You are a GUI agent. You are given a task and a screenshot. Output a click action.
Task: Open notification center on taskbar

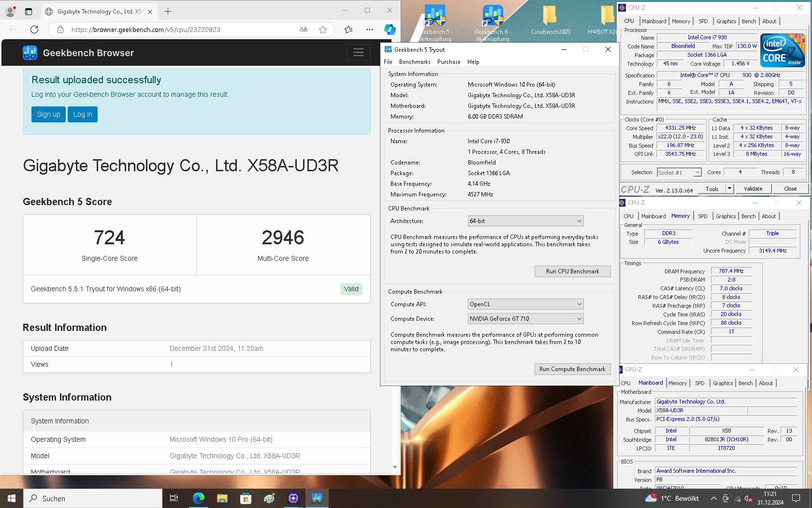796,498
